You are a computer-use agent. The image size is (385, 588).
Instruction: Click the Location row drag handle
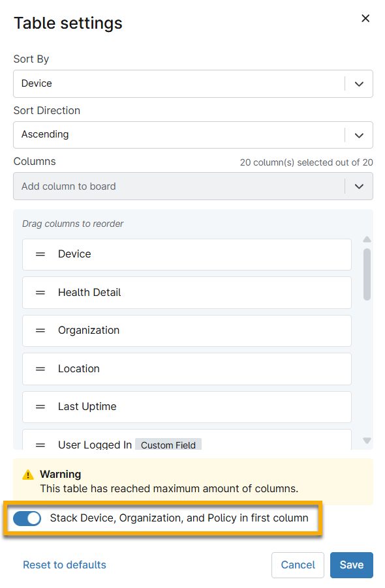click(x=40, y=368)
